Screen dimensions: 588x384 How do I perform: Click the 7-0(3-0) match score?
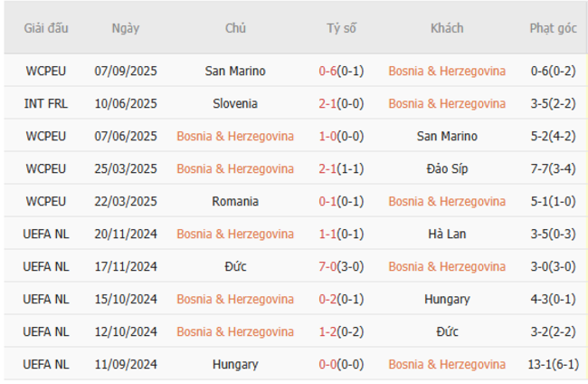[x=341, y=266]
